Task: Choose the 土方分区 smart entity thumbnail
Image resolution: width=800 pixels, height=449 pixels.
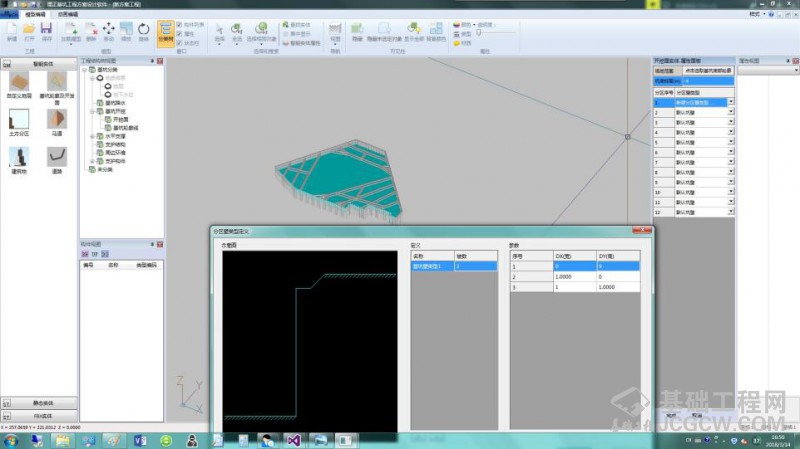Action: [20, 118]
